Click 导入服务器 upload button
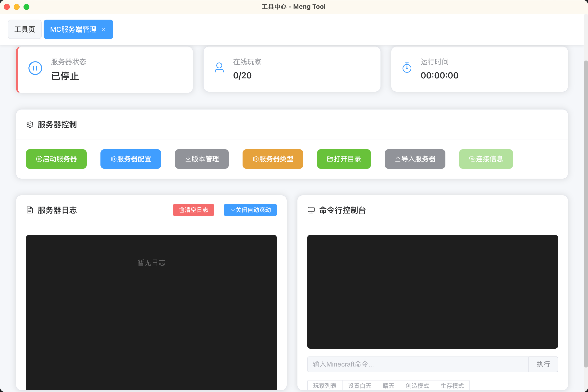The image size is (588, 392). pyautogui.click(x=415, y=159)
